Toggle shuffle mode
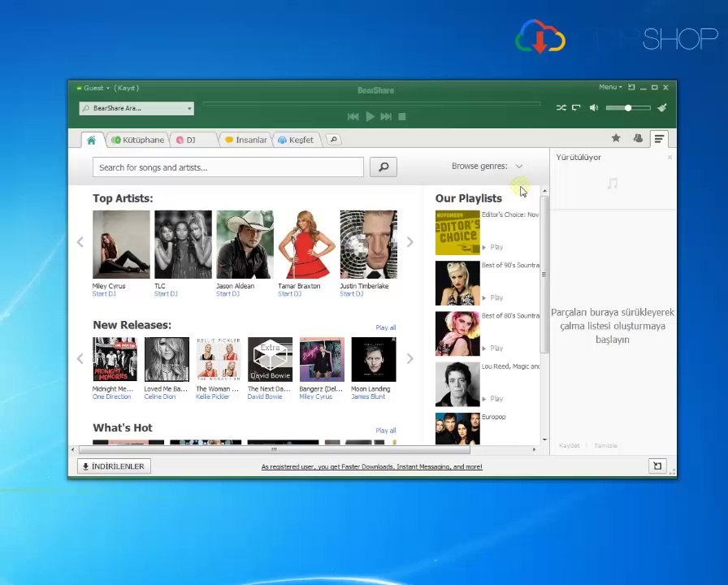This screenshot has width=728, height=585. tap(561, 107)
